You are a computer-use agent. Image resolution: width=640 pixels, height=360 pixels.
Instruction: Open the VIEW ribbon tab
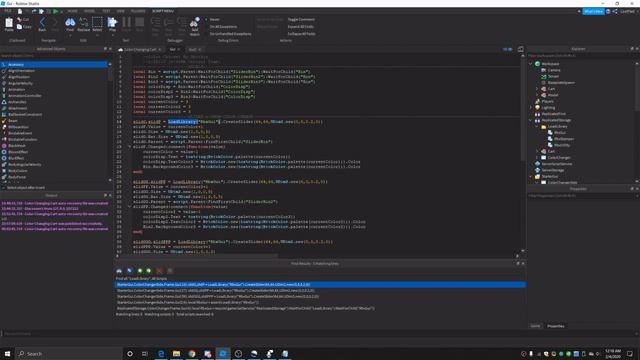click(x=120, y=11)
